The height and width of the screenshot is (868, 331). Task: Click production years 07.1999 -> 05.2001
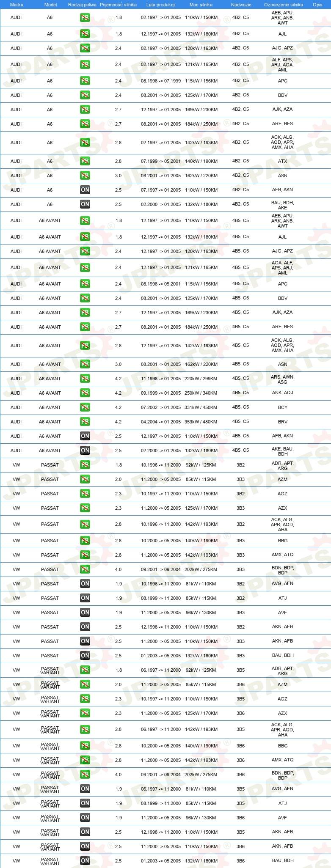coord(161,161)
